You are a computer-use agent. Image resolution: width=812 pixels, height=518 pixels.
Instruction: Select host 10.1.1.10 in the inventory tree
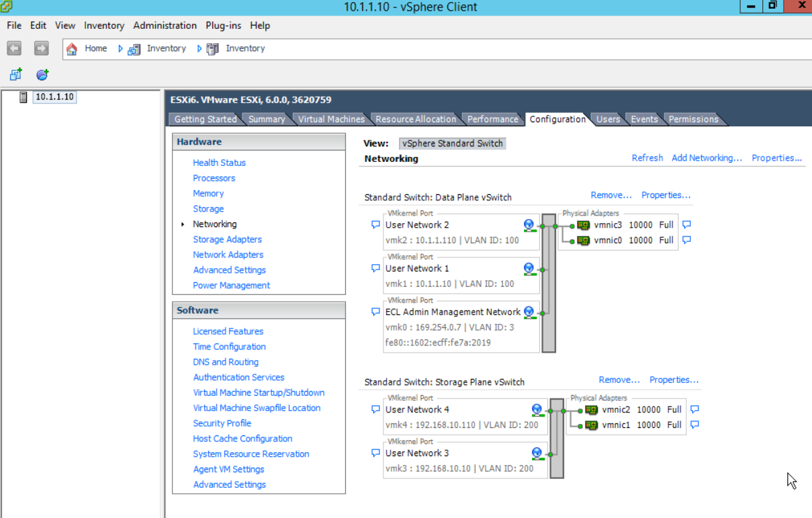(x=54, y=96)
